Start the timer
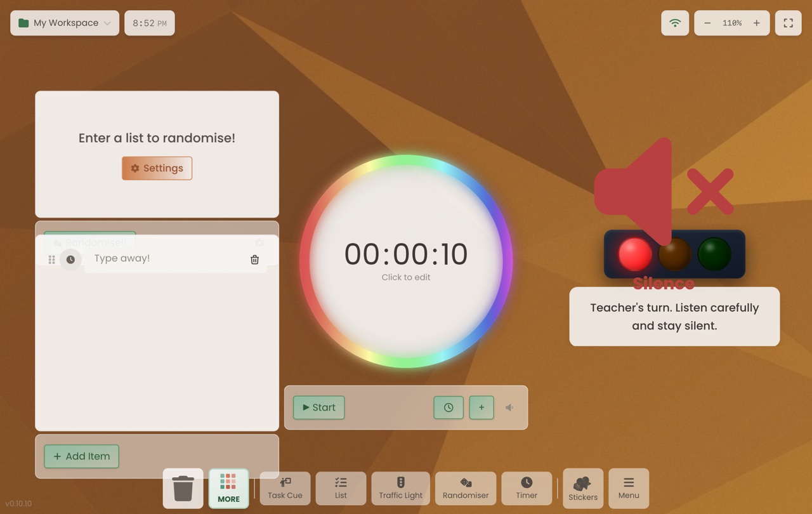The height and width of the screenshot is (514, 812). pos(318,407)
